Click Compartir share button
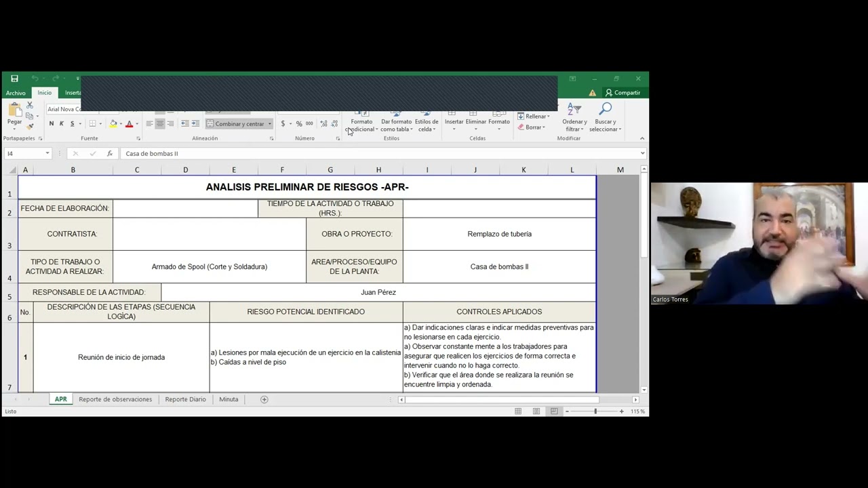868x488 pixels. point(623,93)
